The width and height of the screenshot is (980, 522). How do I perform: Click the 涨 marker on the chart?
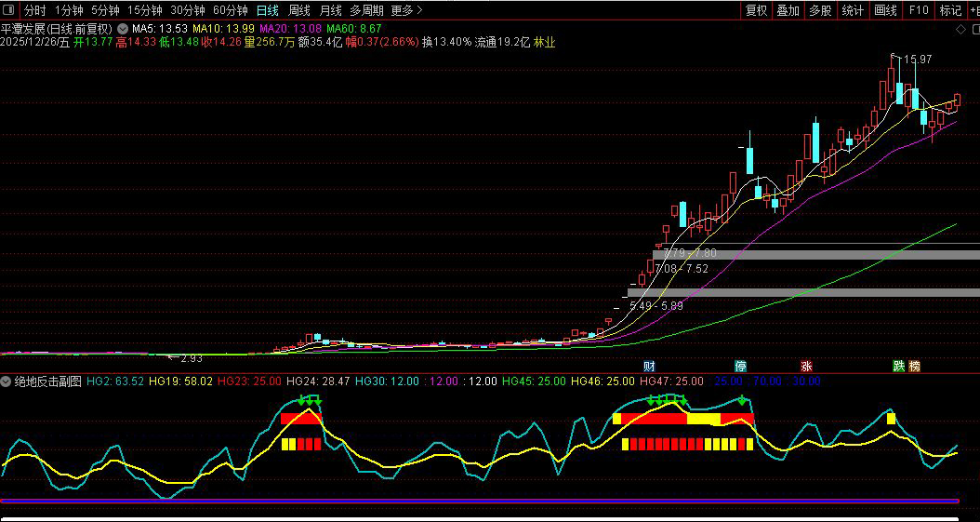806,366
